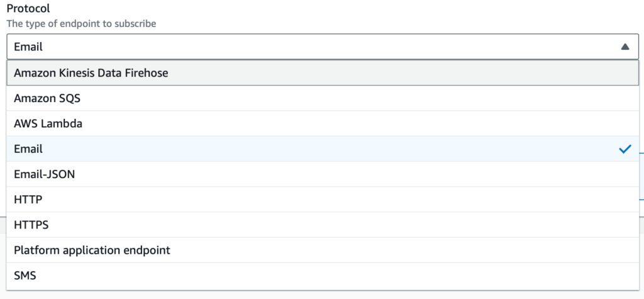Pick the Firehose delivery stream protocol
Screen dimensions: 644x299
(x=91, y=73)
